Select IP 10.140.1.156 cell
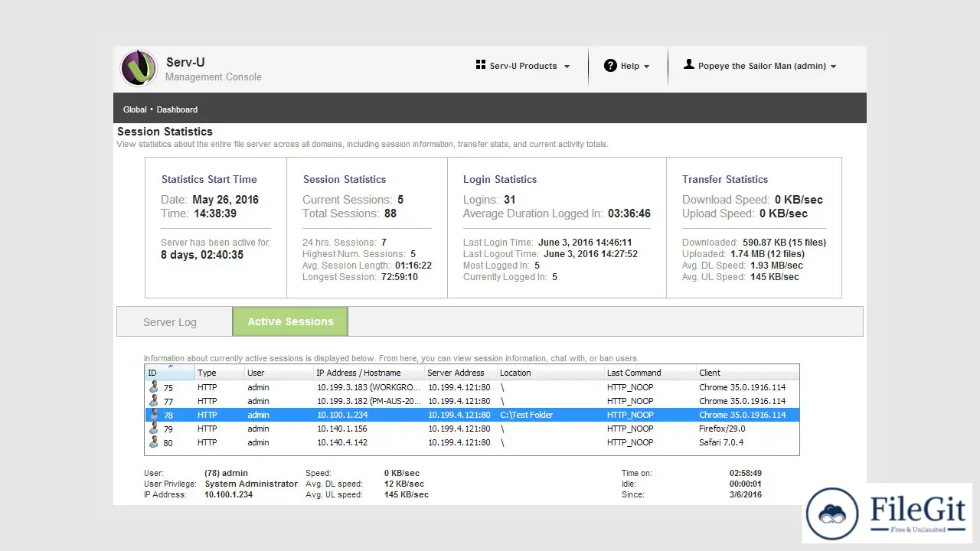 (342, 429)
